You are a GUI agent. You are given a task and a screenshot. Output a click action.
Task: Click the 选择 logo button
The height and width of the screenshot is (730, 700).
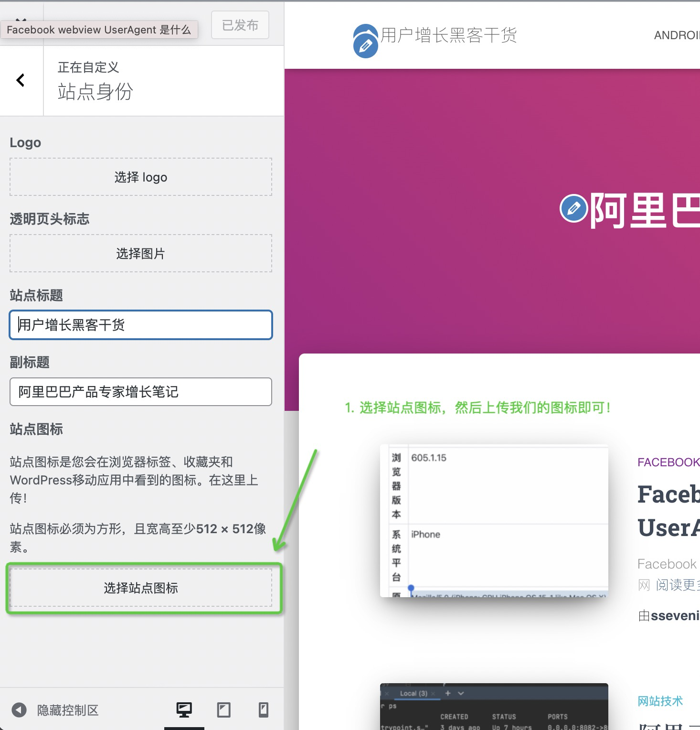click(x=141, y=177)
